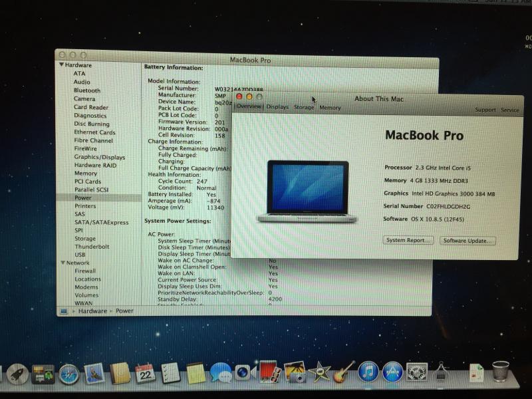This screenshot has height=399, width=532.
Task: Select Graphics/Displays in the sidebar
Action: [100, 157]
